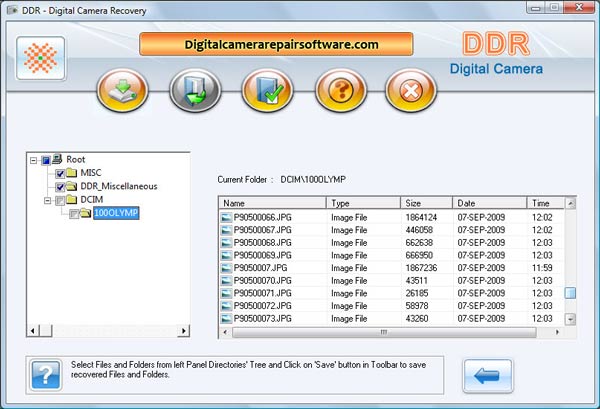Click the 11:59 time cell
Screen dimensions: 600x409
click(x=542, y=268)
